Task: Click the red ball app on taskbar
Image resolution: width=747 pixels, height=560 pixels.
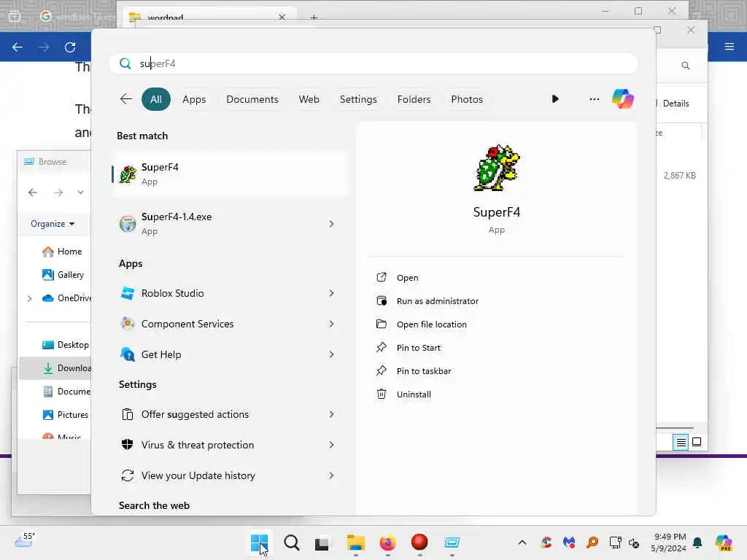Action: (x=419, y=542)
